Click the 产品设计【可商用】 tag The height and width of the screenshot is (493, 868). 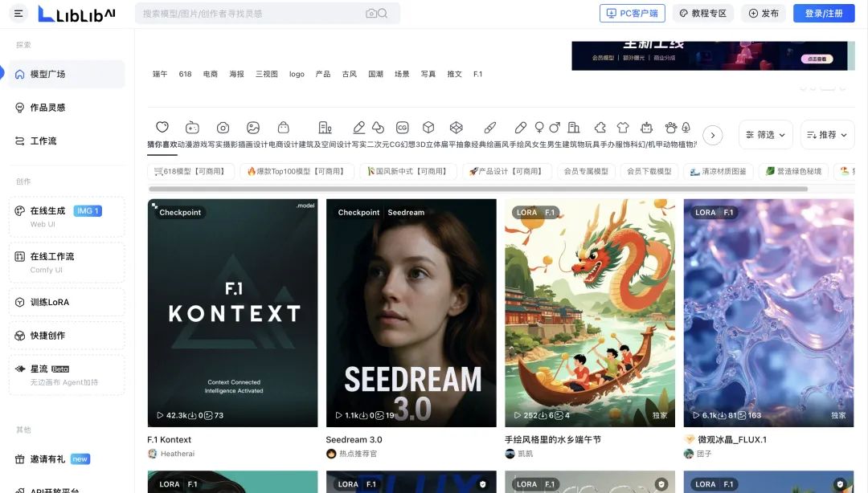[x=506, y=172]
